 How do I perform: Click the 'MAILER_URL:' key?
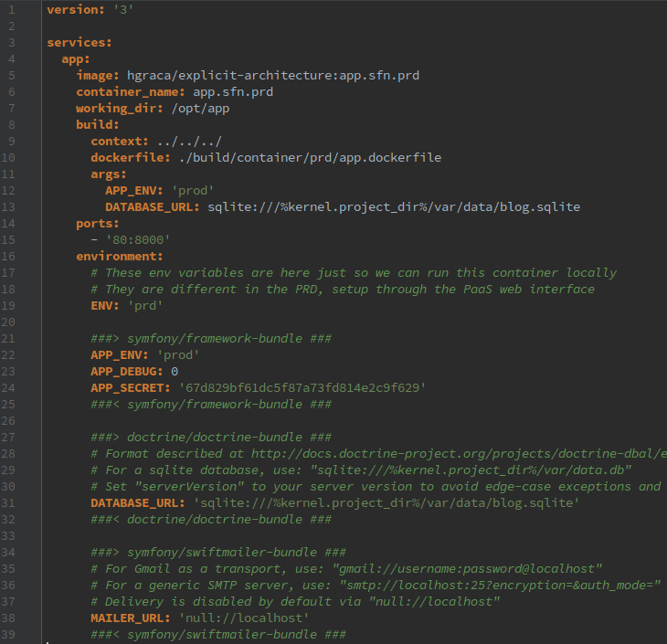pyautogui.click(x=130, y=618)
